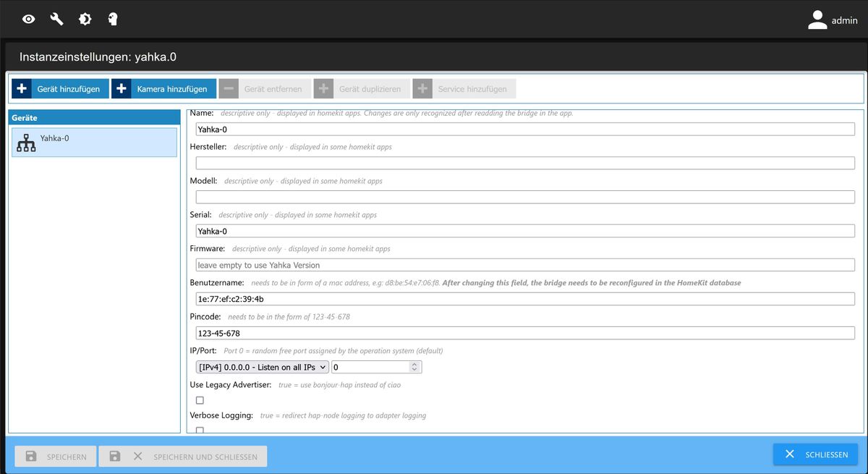Click the network bridge icon for Yahka-0

[x=26, y=143]
